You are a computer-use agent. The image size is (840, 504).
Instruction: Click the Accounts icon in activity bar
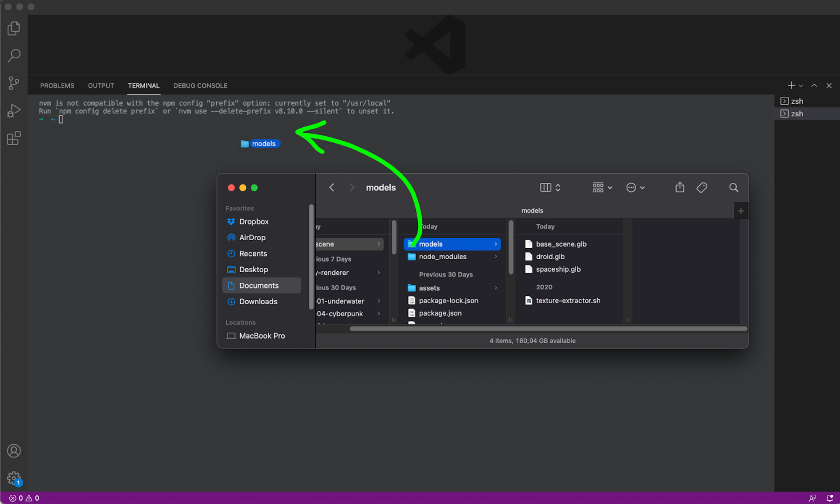(x=14, y=451)
